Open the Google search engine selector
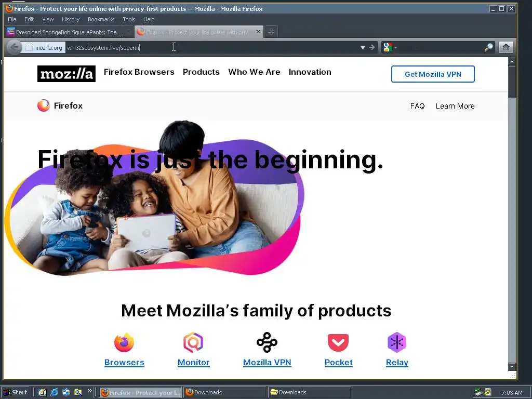532x399 pixels. 390,47
